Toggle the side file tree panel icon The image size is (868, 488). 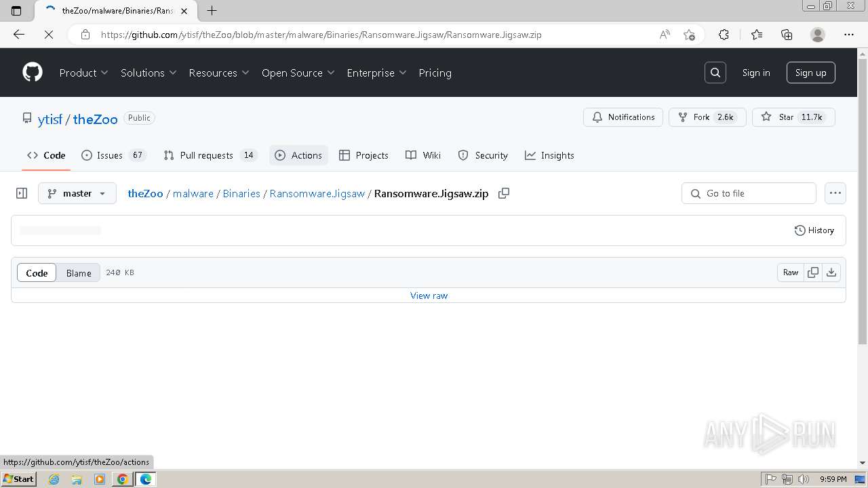[22, 193]
